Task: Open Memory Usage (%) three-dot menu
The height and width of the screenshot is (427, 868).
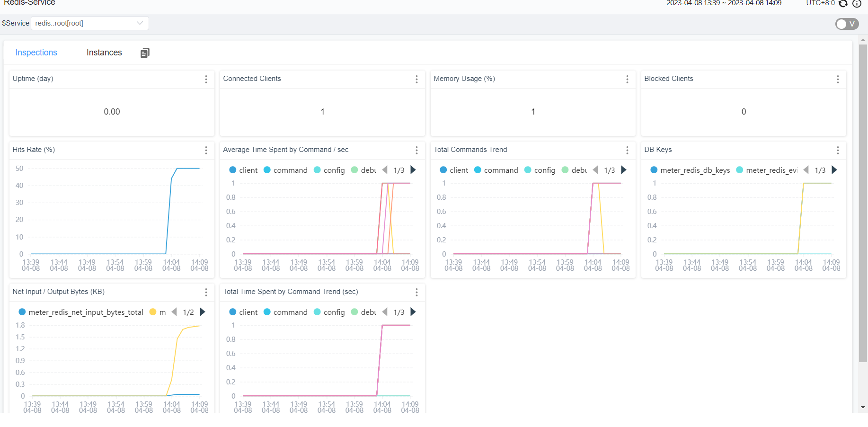Action: (x=627, y=79)
